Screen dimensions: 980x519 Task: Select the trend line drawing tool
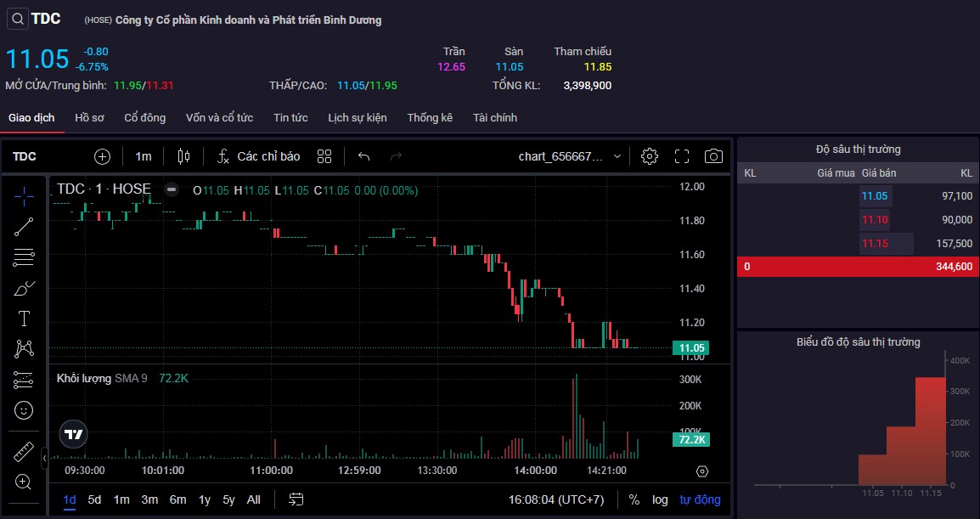[x=24, y=226]
